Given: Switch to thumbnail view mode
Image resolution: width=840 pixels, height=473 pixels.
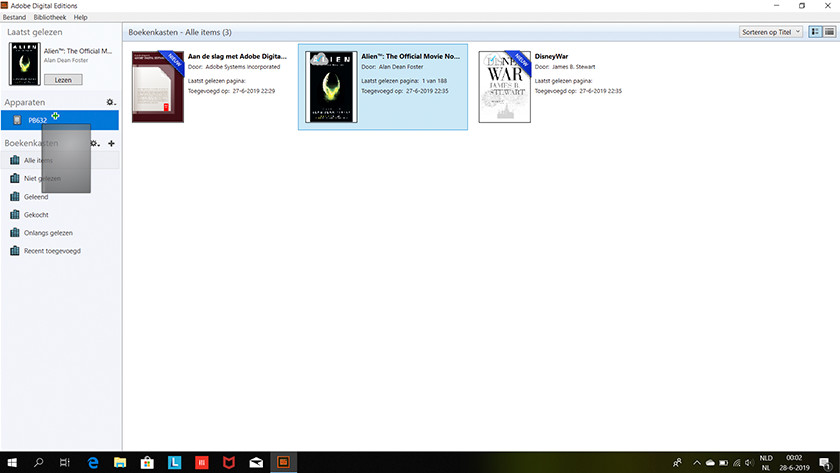Looking at the screenshot, I should click(x=815, y=32).
